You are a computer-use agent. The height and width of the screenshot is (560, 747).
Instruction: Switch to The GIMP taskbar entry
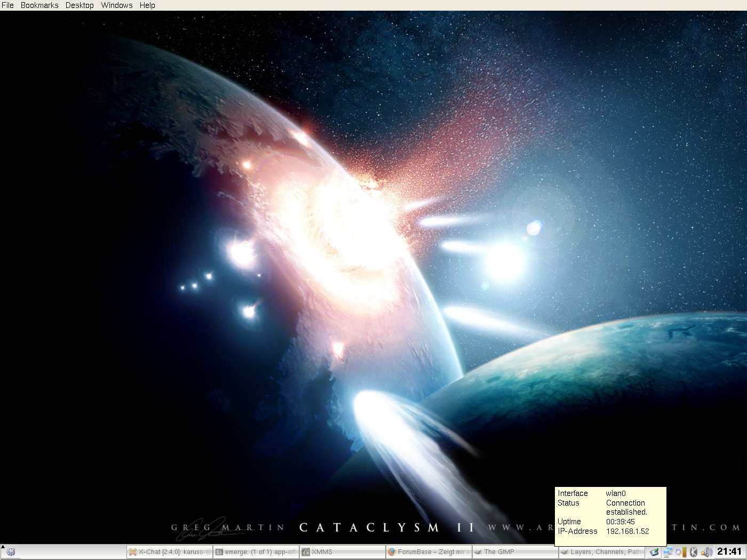click(x=515, y=552)
